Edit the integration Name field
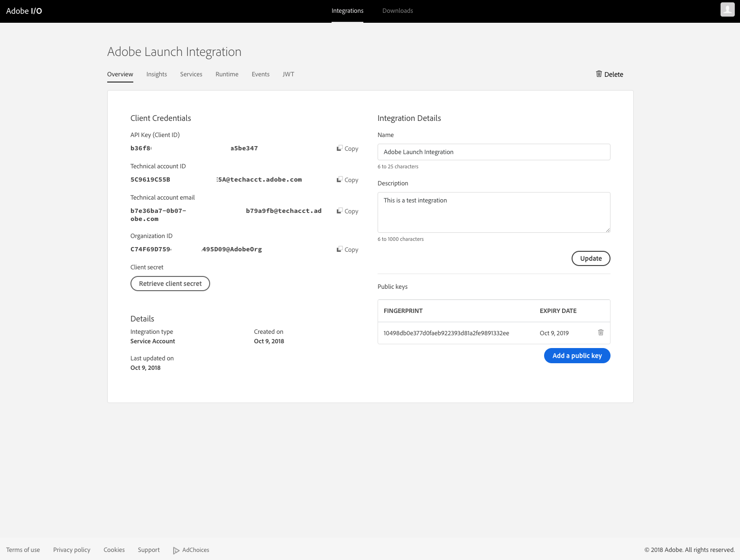Screen dimensions: 740x560 493,152
